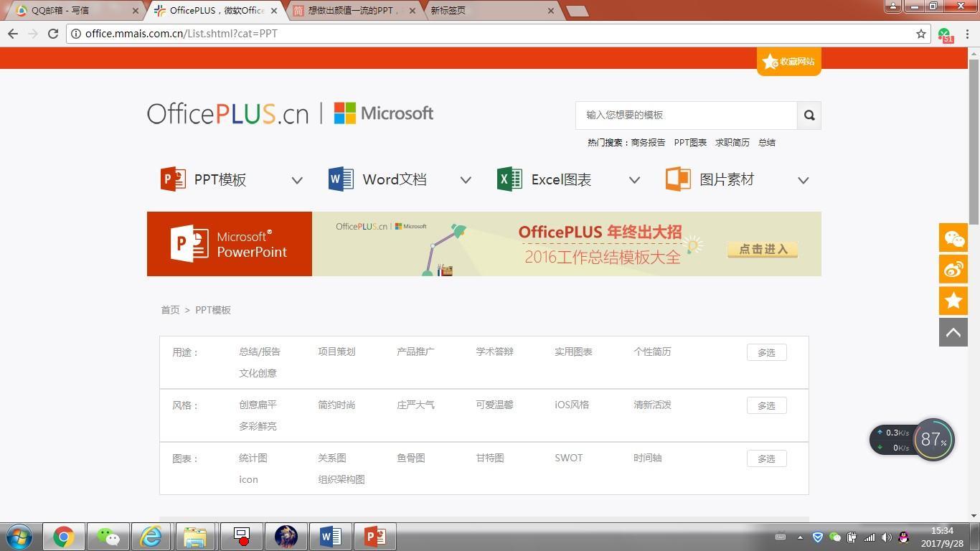Open Word from the taskbar

(330, 537)
